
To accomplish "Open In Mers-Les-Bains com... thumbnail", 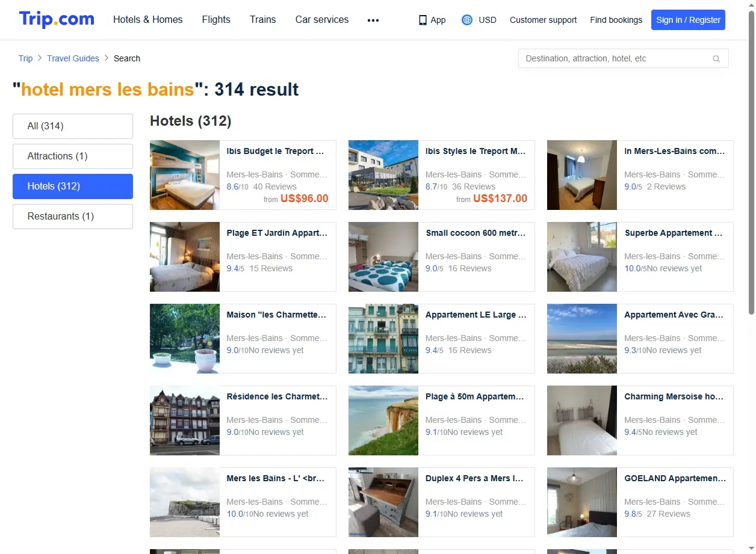I will tap(582, 175).
